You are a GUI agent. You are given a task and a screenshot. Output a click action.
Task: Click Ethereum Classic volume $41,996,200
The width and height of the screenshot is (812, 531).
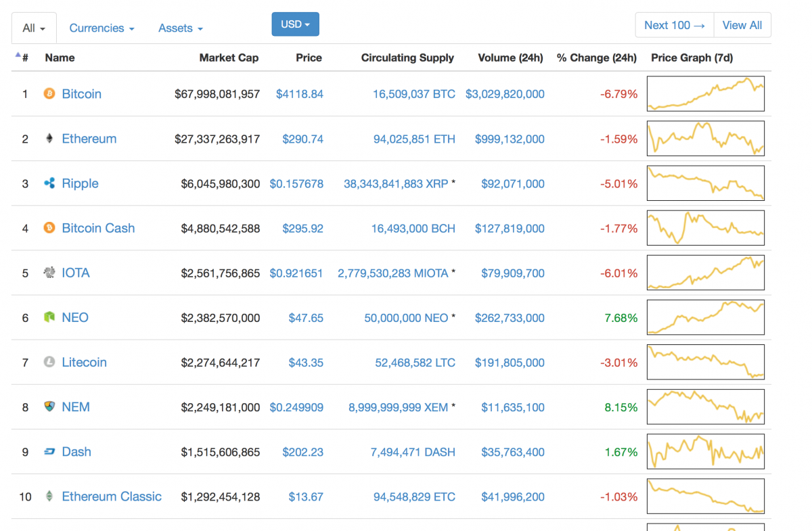tap(513, 496)
